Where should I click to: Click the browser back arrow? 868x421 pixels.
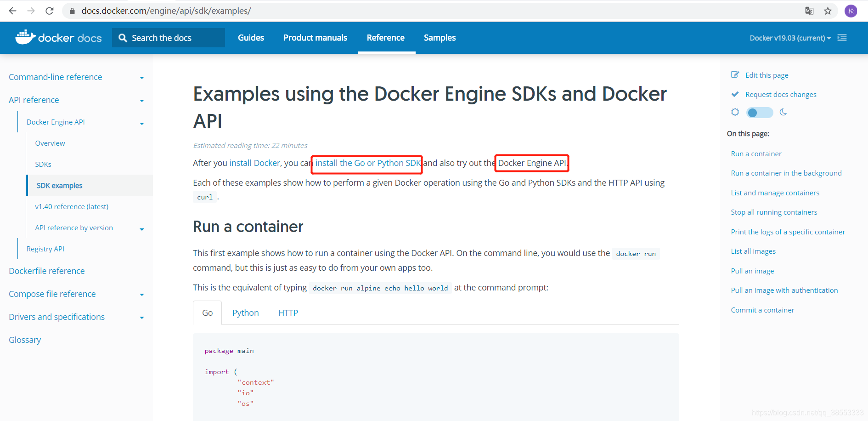12,11
